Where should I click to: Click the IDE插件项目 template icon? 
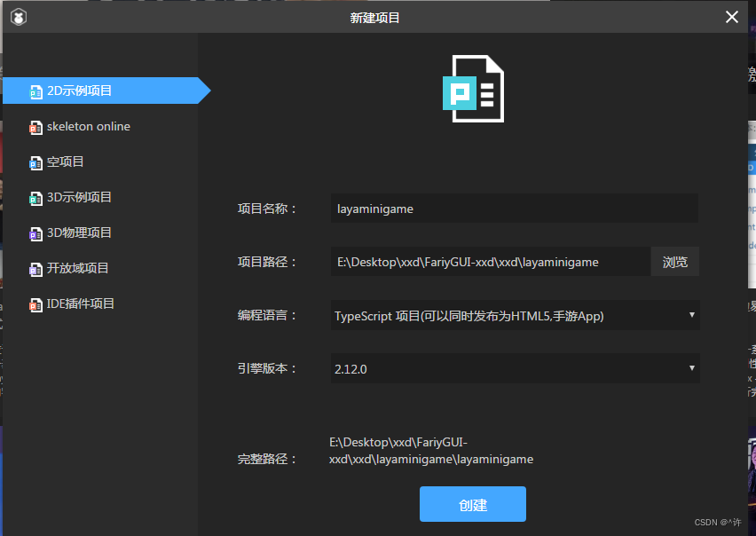pos(35,304)
